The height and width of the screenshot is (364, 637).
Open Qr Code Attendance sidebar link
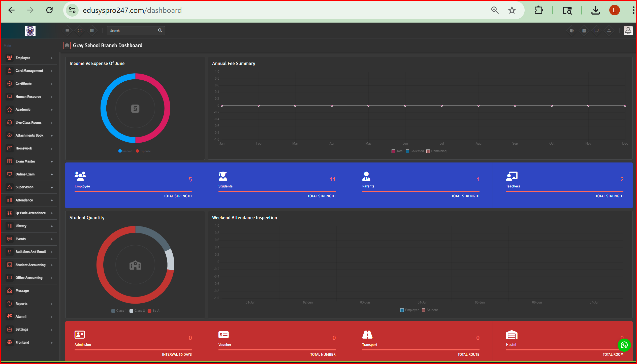tap(29, 213)
